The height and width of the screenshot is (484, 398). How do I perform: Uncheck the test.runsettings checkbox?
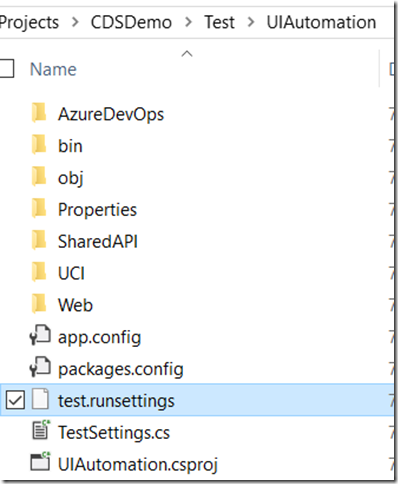coord(15,400)
